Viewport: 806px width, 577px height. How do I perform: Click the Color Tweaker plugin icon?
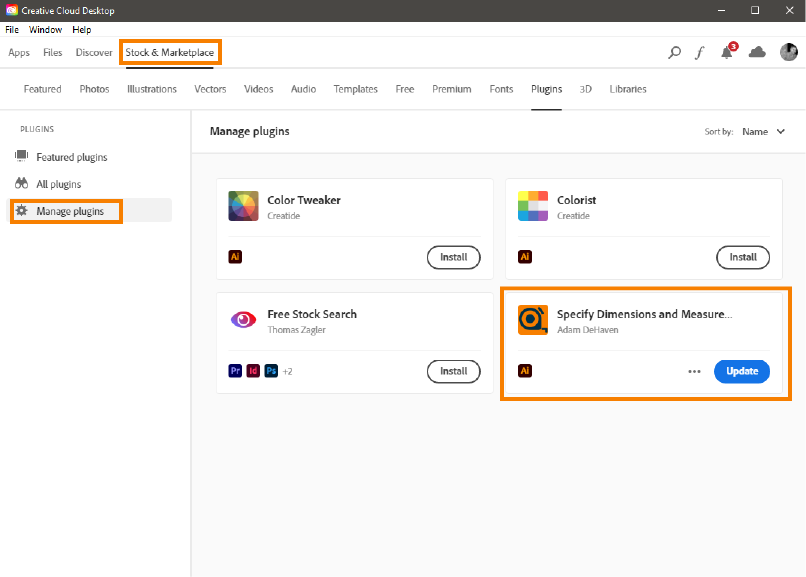pyautogui.click(x=243, y=206)
